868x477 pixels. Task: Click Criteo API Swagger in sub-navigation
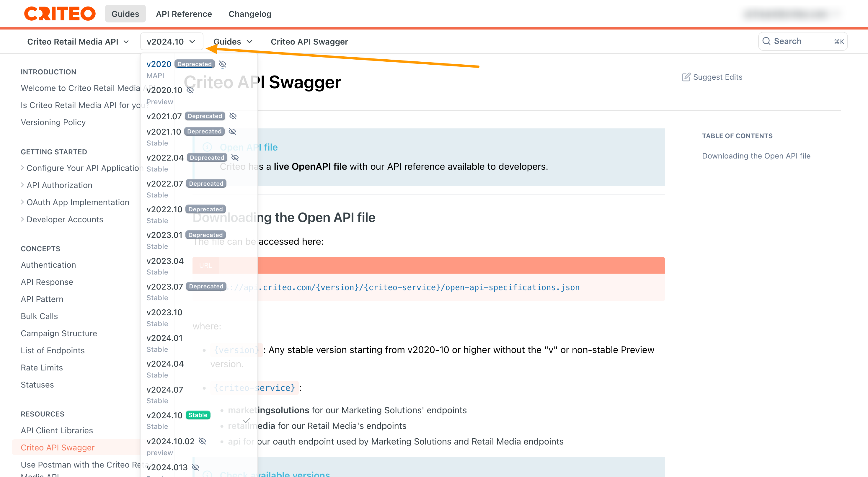(309, 42)
